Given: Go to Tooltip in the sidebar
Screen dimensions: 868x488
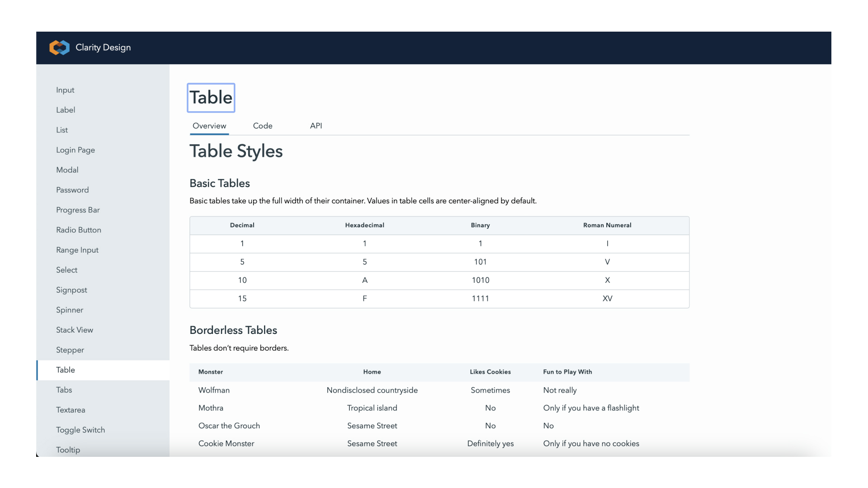Looking at the screenshot, I should [68, 450].
